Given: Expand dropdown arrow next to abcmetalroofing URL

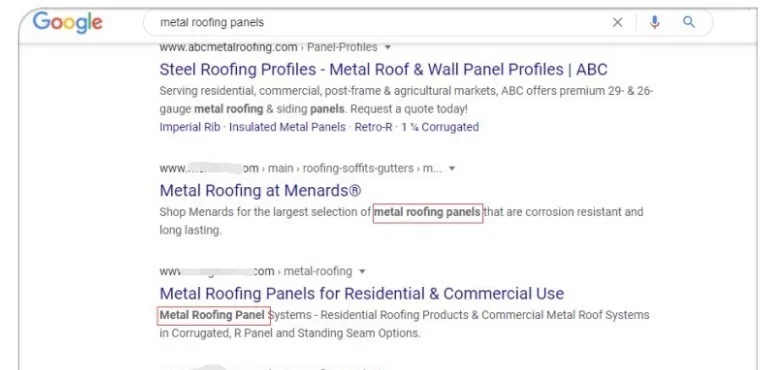Looking at the screenshot, I should [x=387, y=48].
